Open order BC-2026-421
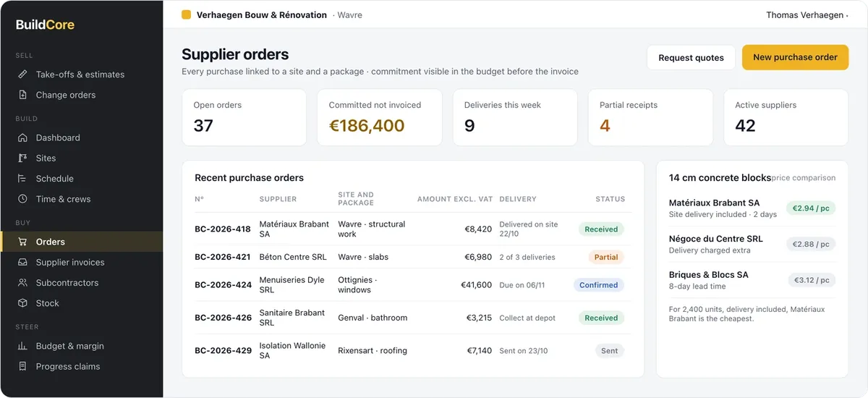The image size is (868, 398). (223, 257)
